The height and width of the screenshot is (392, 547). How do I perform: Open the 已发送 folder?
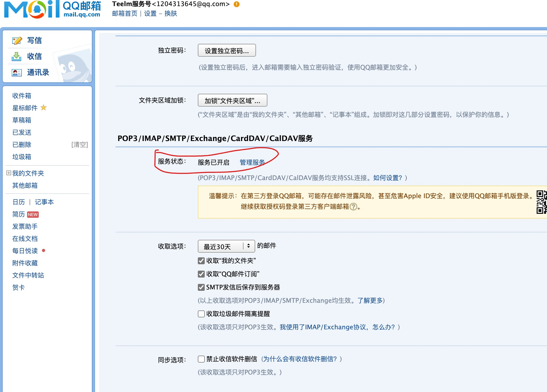22,132
